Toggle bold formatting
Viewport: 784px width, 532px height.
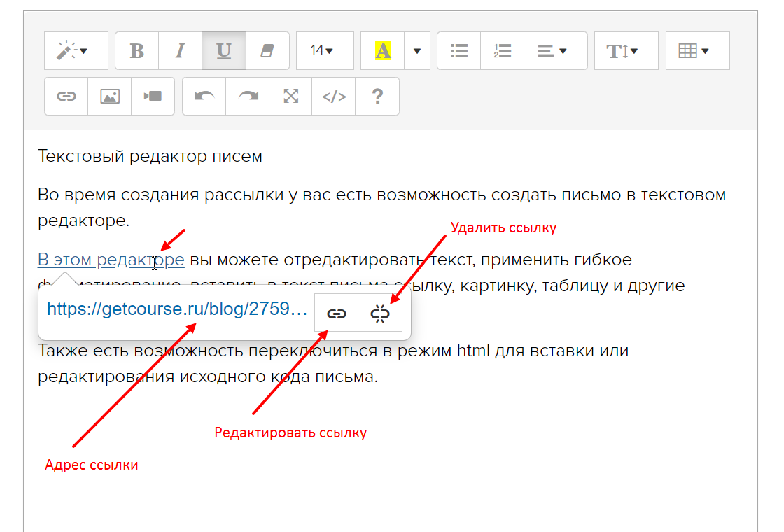click(137, 51)
